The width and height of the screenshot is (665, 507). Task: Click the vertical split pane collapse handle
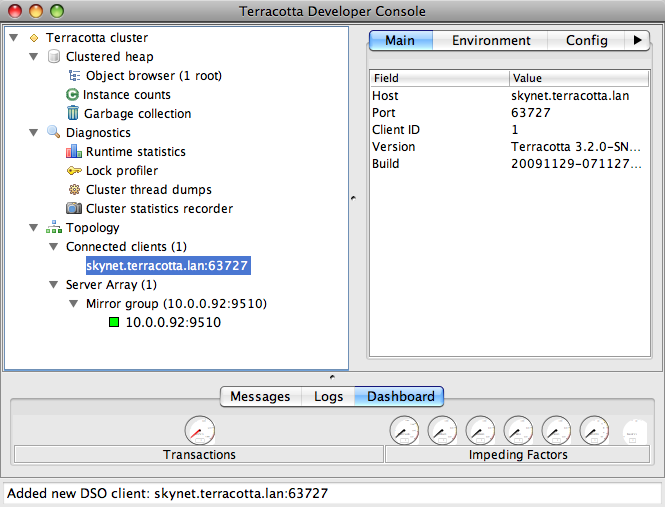(353, 198)
